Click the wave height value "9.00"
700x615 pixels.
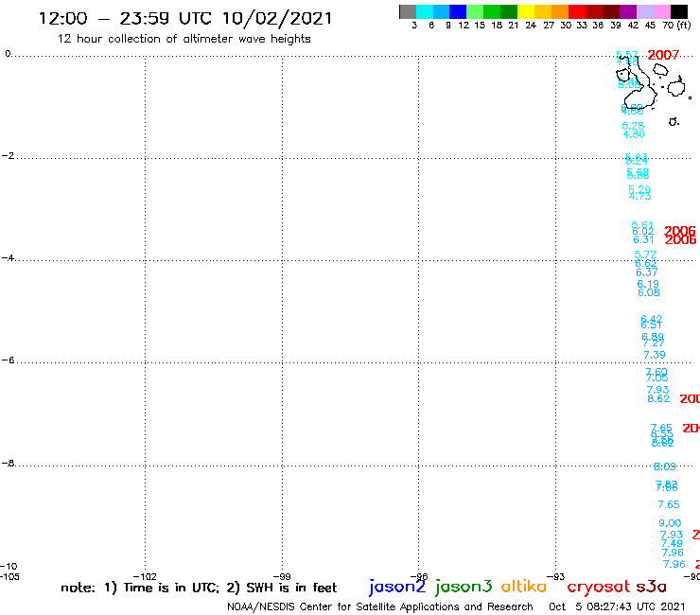(670, 523)
